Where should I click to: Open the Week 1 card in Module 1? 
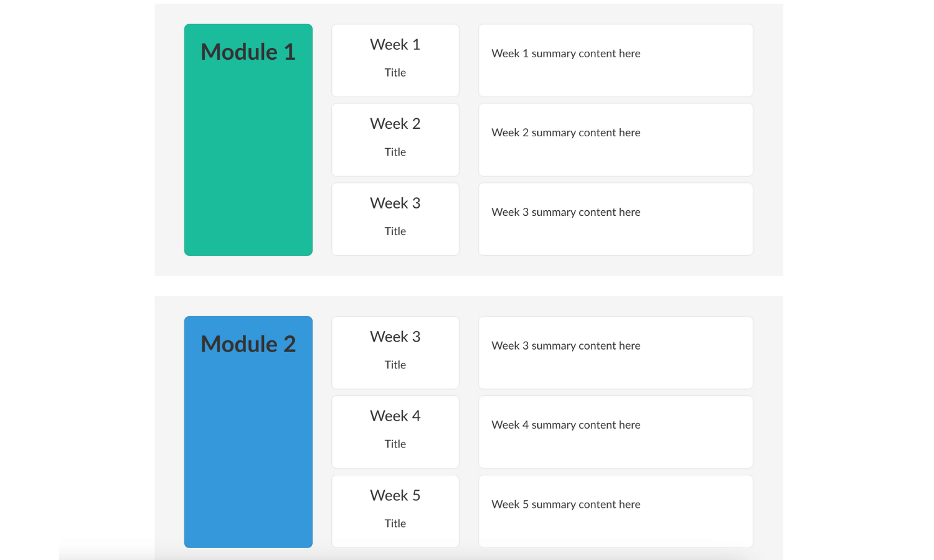[395, 60]
